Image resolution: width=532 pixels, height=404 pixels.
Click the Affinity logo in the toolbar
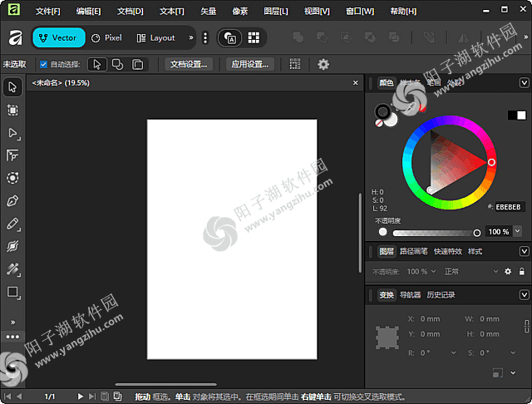(15, 37)
